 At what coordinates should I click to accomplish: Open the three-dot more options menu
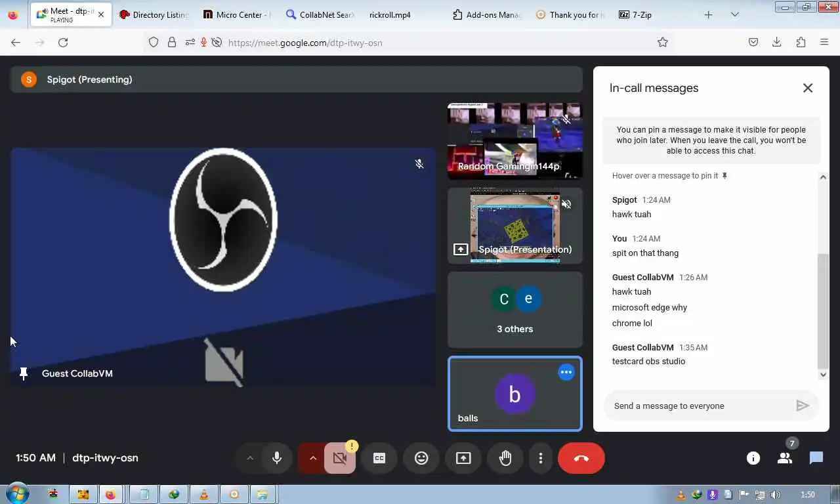(x=541, y=458)
